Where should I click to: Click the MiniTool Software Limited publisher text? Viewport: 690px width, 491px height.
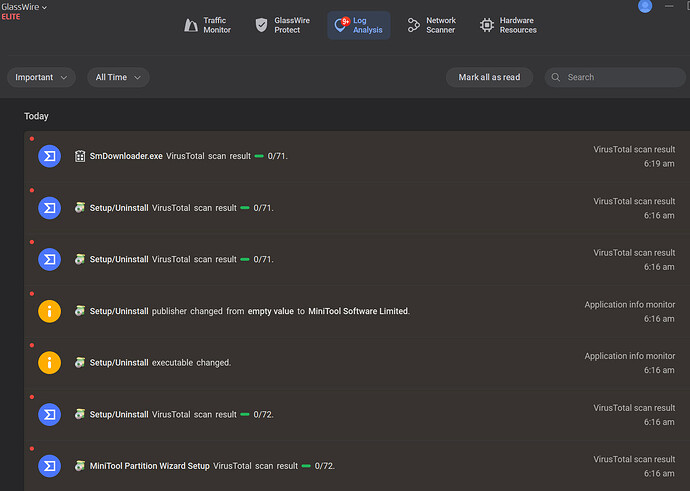[358, 311]
